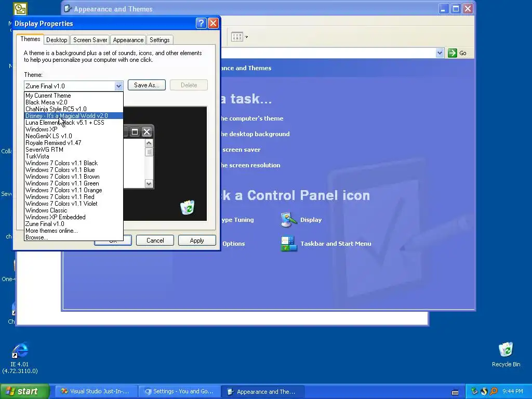Select the Windows XP theme entry
This screenshot has width=532, height=399.
tap(74, 129)
